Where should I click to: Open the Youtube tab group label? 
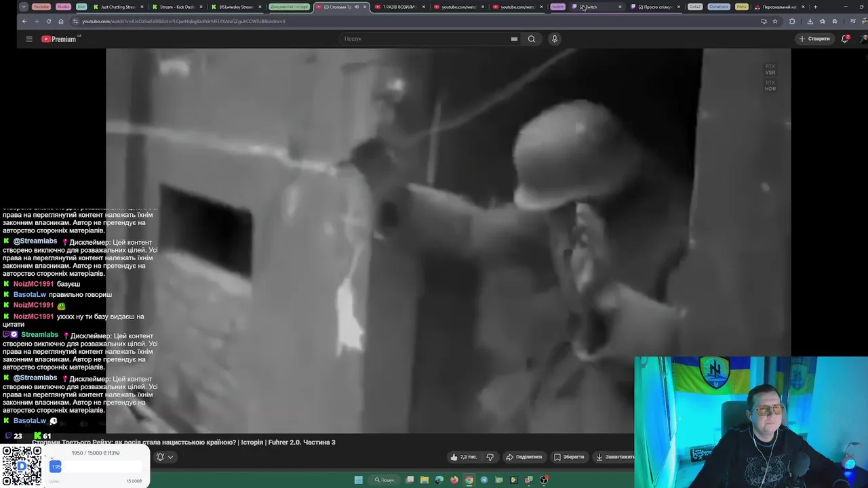[41, 7]
